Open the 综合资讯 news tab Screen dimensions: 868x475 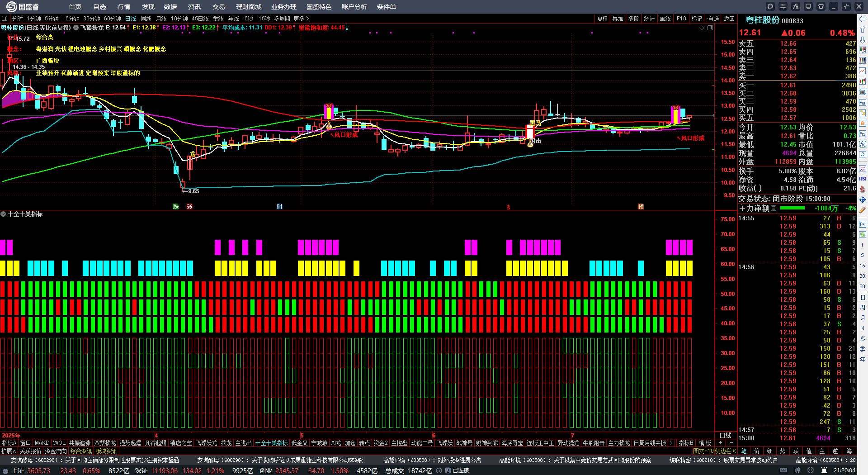[81, 451]
